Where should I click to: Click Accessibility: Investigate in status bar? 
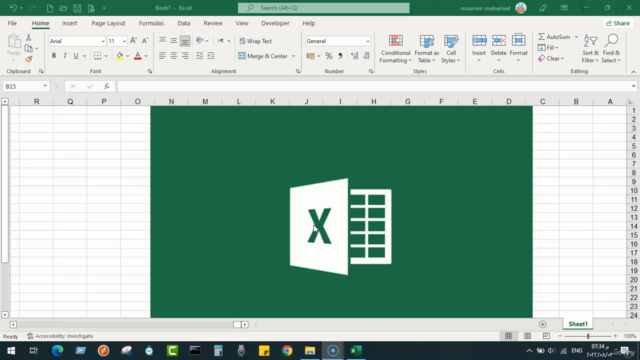[60, 336]
